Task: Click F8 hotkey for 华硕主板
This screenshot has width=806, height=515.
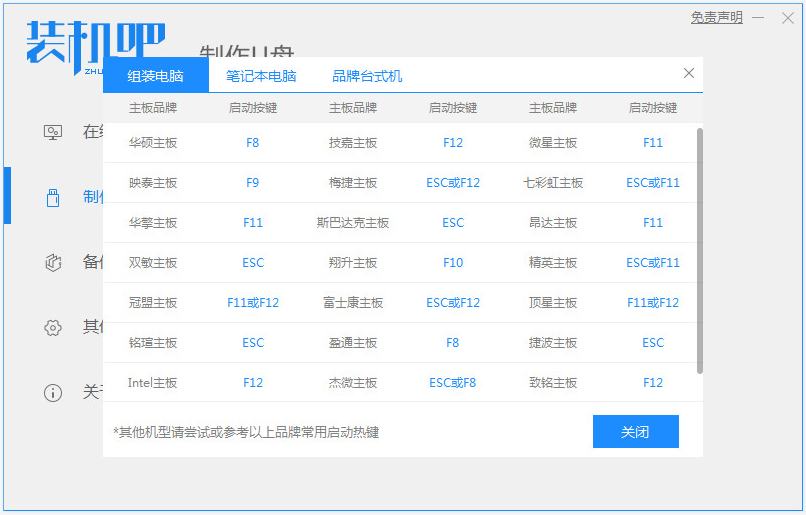Action: click(x=253, y=143)
